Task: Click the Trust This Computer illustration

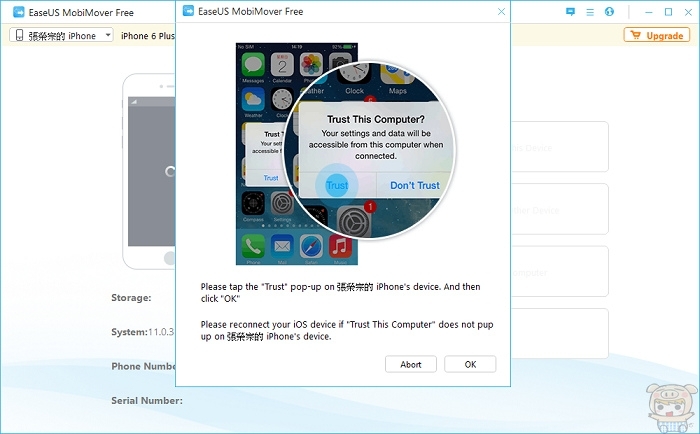Action: tap(345, 154)
